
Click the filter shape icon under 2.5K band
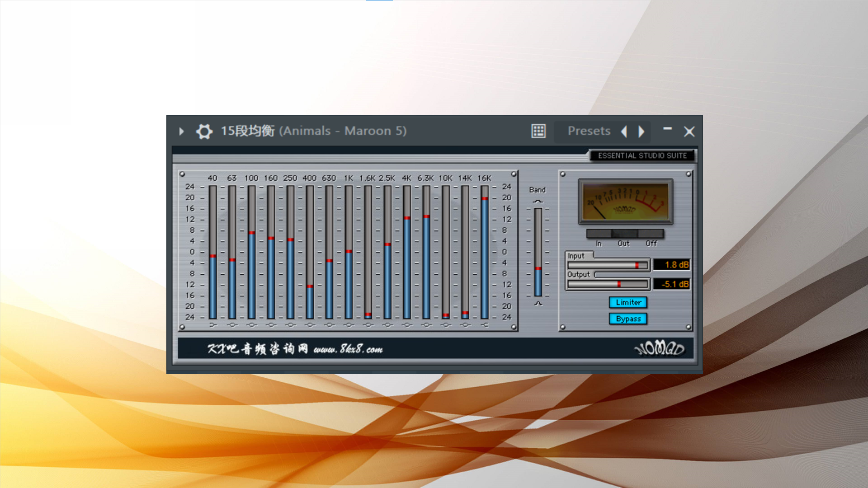(388, 324)
